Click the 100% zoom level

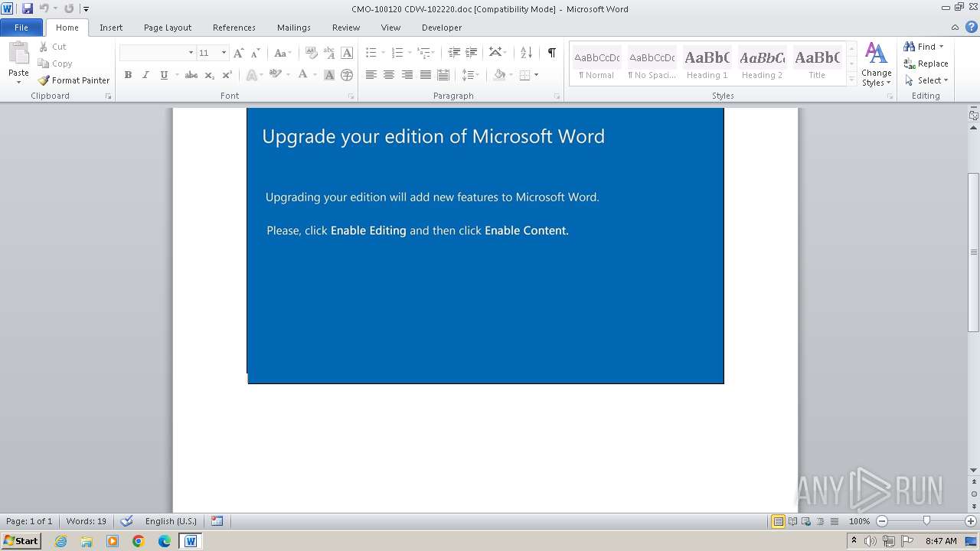tap(859, 521)
